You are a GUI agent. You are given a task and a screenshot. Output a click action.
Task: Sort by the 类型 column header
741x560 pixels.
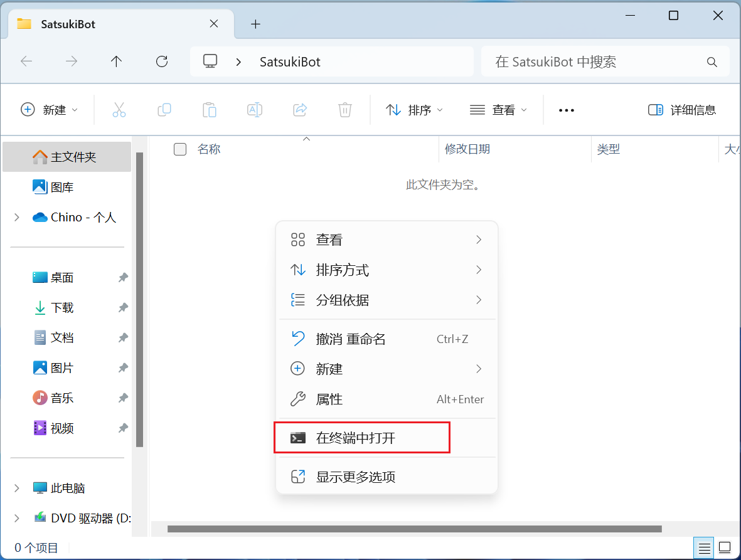(608, 149)
